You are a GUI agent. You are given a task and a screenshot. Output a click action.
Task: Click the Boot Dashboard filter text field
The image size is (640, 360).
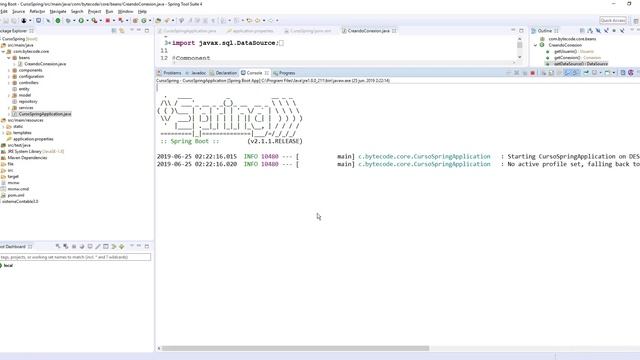pyautogui.click(x=75, y=257)
